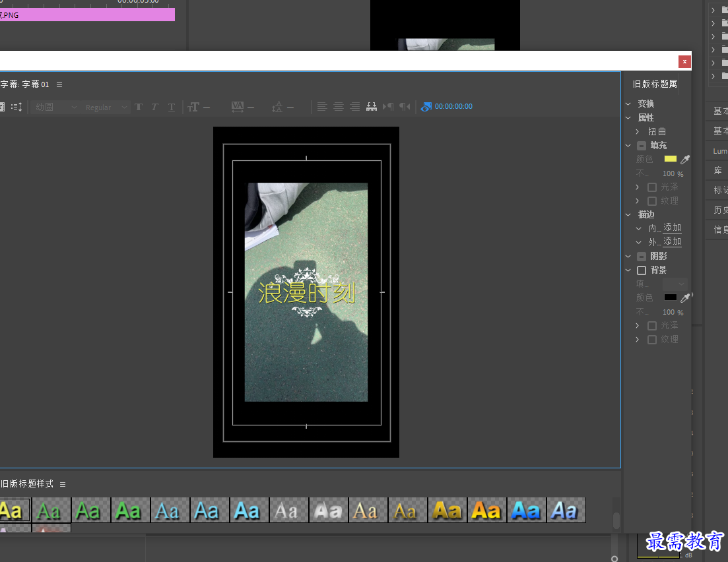
Task: Apply the metallic silver Aa title style
Action: tap(329, 510)
